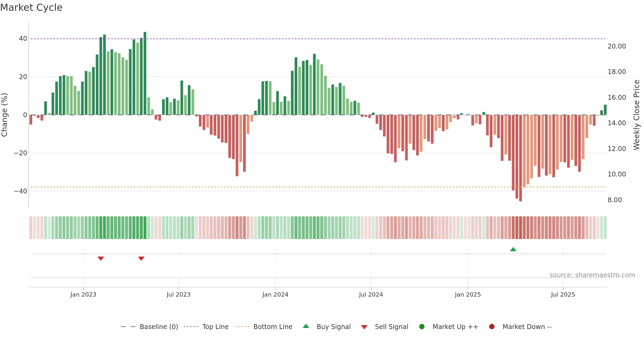This screenshot has width=644, height=362.
Task: Click the second red Sell Signal marker
Action: [141, 258]
